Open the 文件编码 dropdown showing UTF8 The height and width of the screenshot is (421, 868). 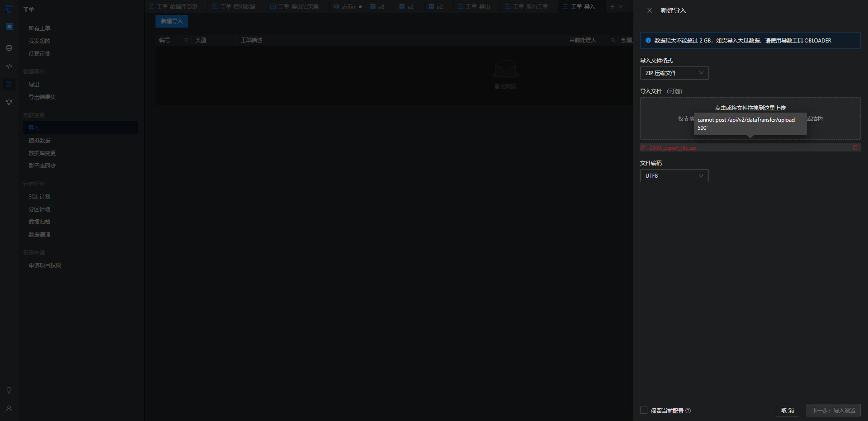coord(674,175)
